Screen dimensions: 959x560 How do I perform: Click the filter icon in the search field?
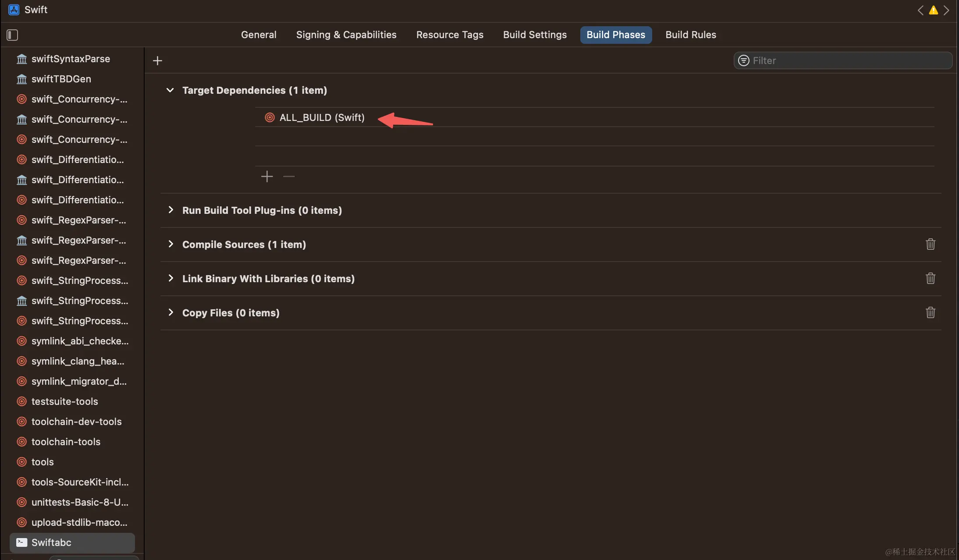click(744, 60)
